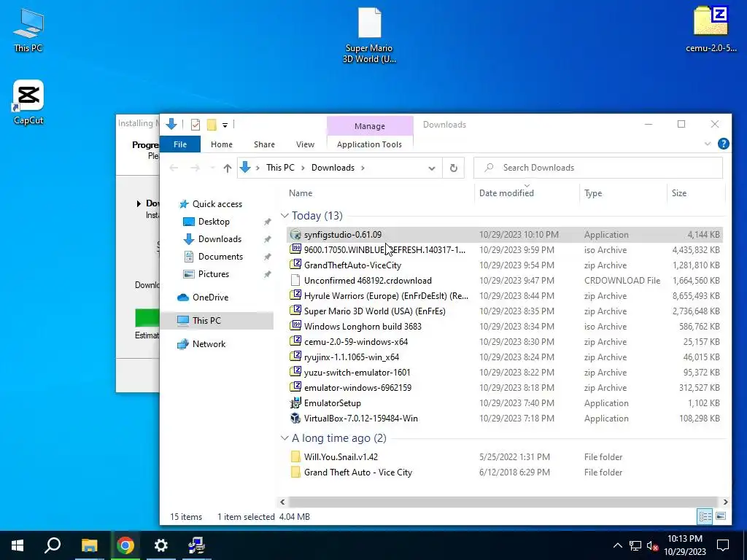Viewport: 747px width, 560px height.
Task: Open This PC desktop icon
Action: tap(28, 31)
